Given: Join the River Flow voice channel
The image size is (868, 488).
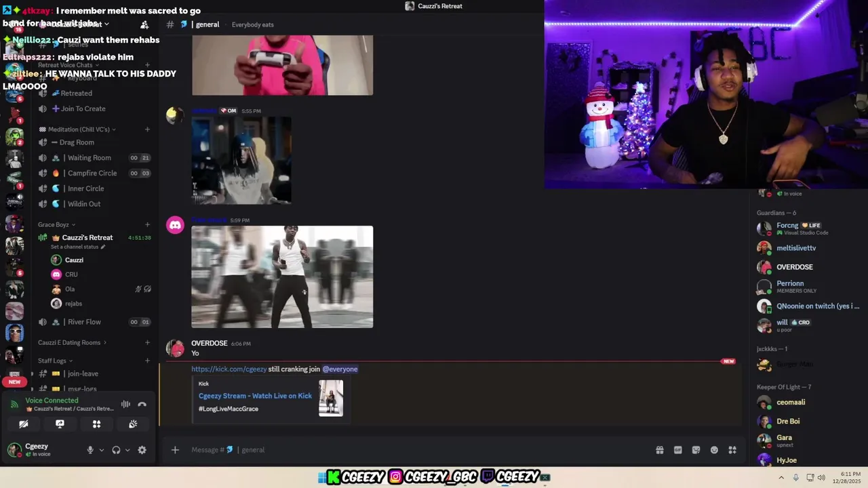Looking at the screenshot, I should 84,322.
